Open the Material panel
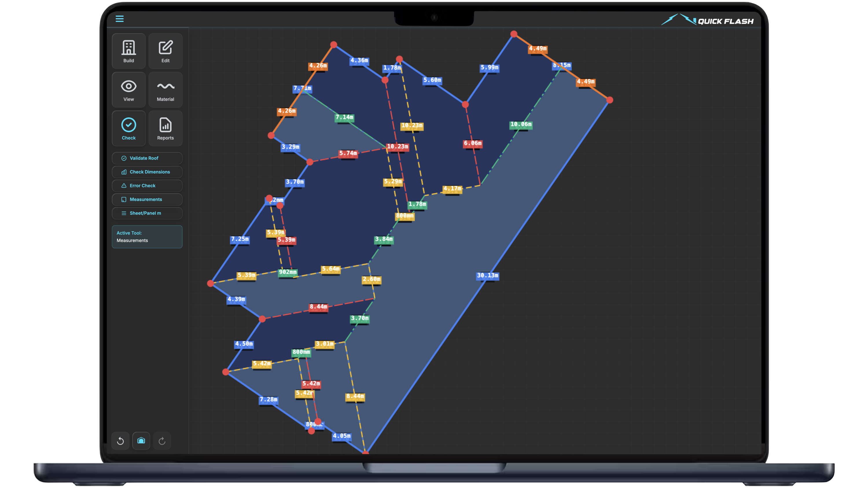The width and height of the screenshot is (868, 488). click(165, 89)
